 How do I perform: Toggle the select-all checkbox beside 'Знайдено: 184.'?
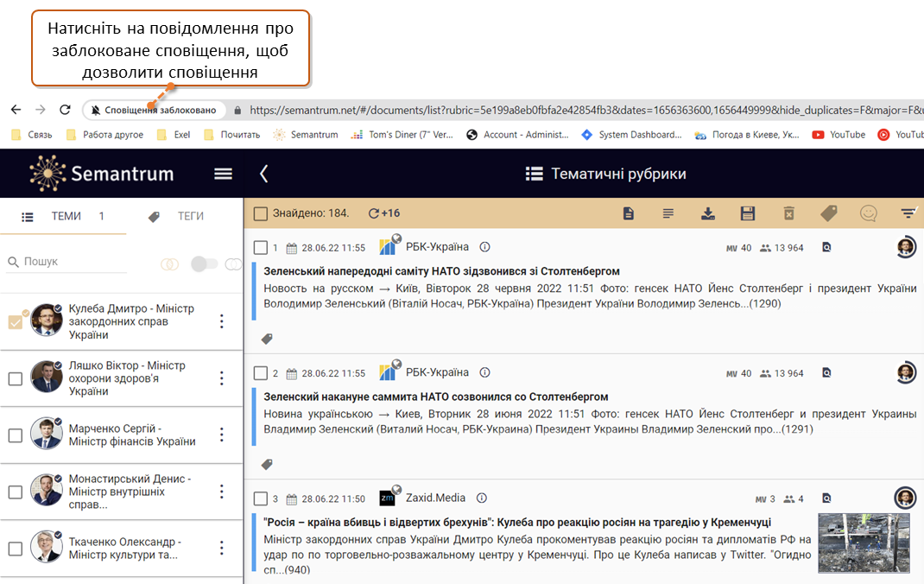(x=261, y=213)
